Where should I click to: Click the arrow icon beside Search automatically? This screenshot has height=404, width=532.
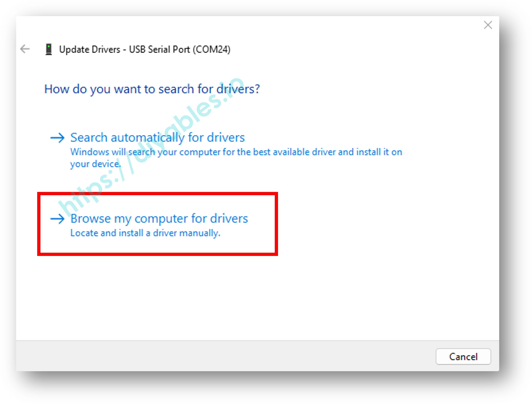click(57, 138)
